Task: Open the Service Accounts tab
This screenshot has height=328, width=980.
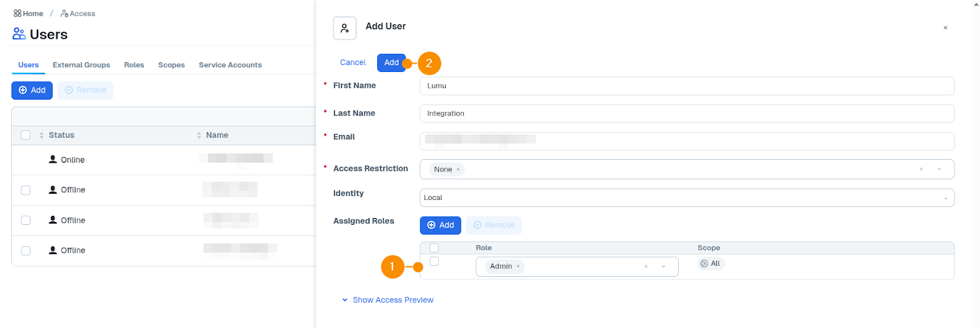Action: (x=230, y=65)
